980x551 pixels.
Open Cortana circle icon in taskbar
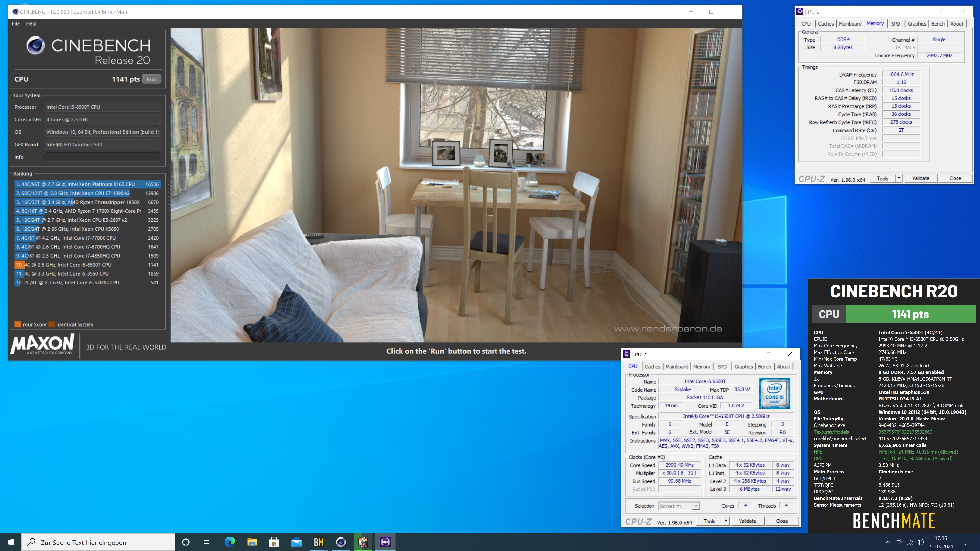pyautogui.click(x=186, y=542)
